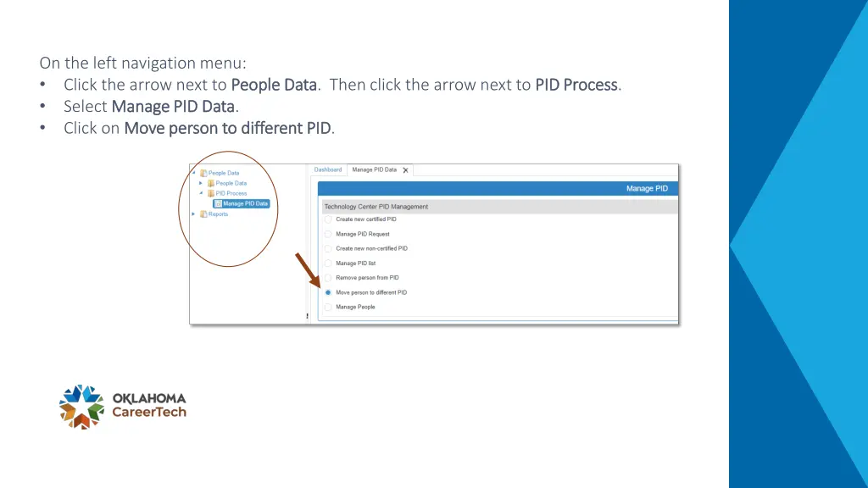
Task: Click the PID Process folder icon
Action: point(211,194)
